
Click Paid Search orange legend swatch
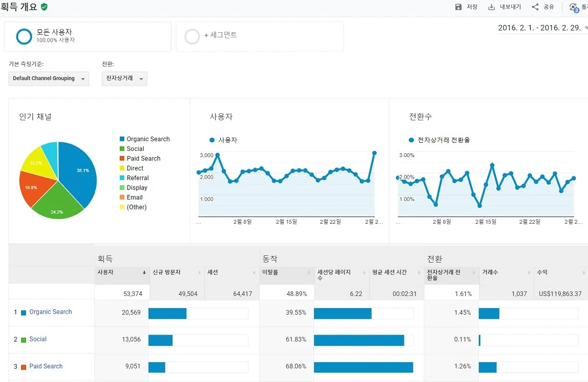122,158
